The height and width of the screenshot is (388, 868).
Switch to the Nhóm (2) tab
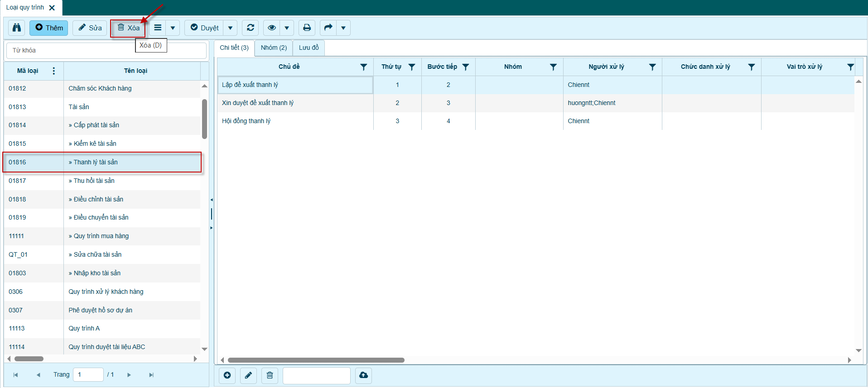[x=274, y=48]
